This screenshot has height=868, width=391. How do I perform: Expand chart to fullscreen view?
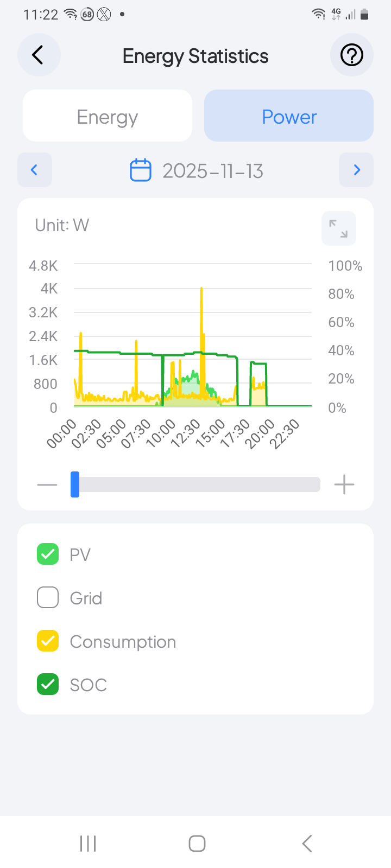(x=339, y=228)
